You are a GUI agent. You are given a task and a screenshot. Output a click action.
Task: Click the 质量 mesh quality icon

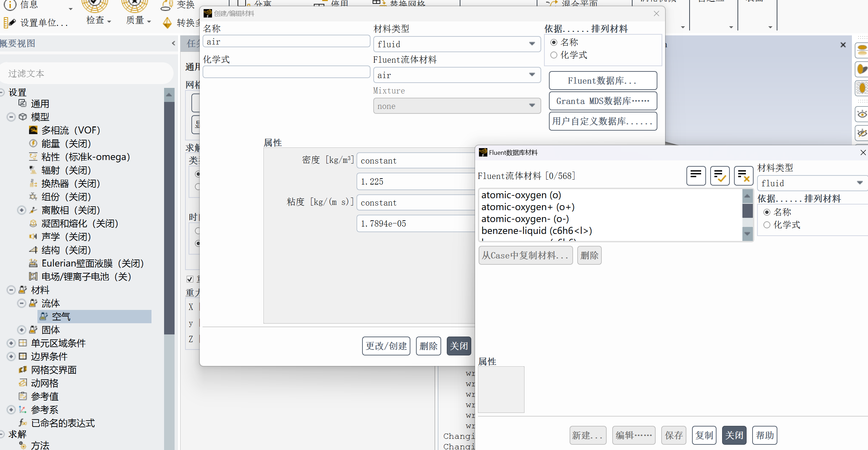135,5
